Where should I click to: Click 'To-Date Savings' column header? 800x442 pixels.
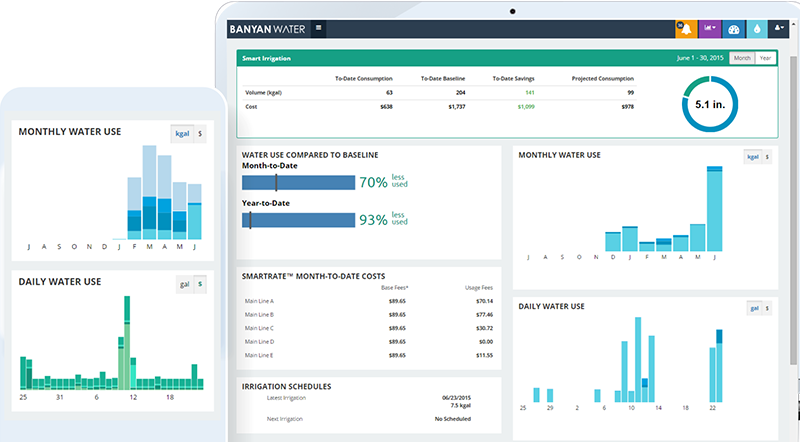(x=513, y=79)
